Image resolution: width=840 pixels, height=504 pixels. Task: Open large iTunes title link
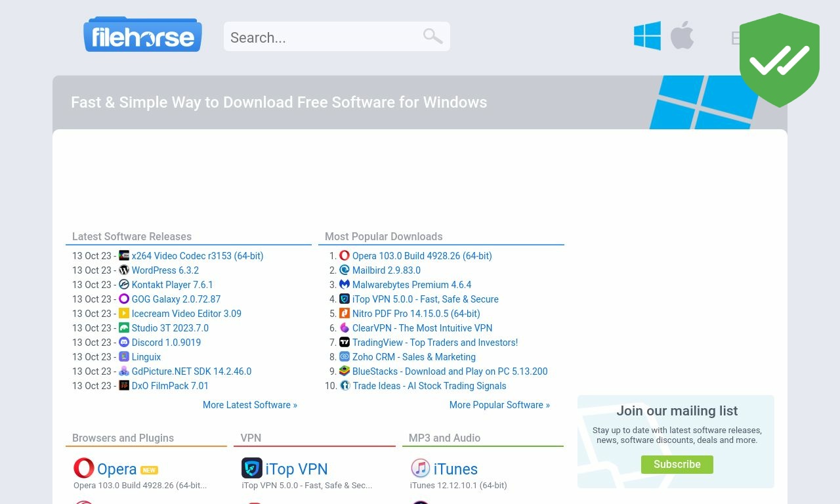(455, 469)
